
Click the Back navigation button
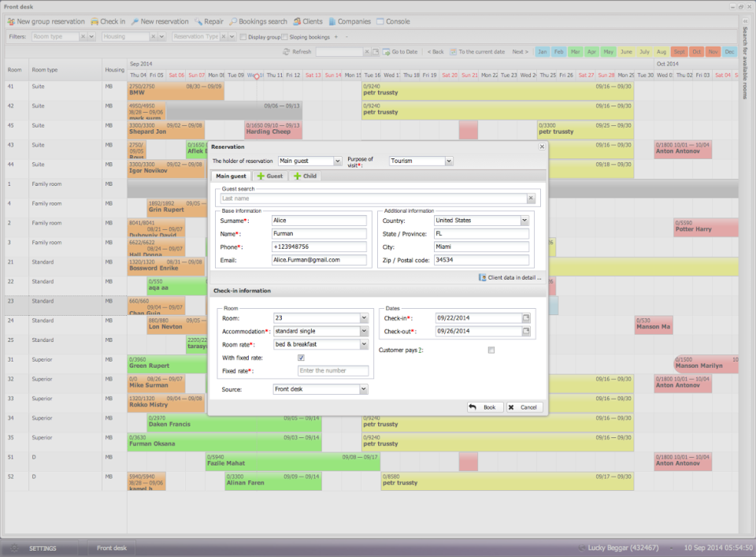tap(435, 51)
